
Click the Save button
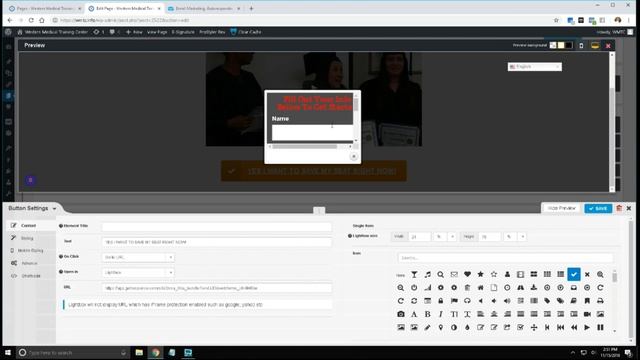[x=598, y=208]
